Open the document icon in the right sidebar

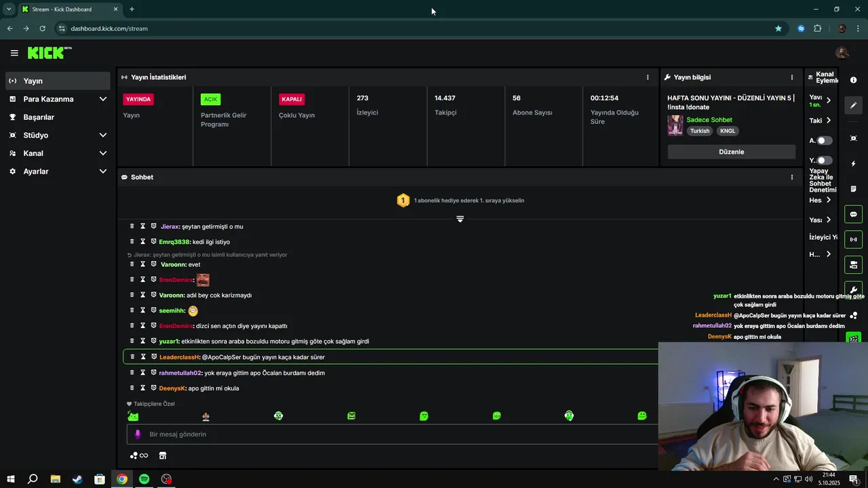click(x=854, y=189)
